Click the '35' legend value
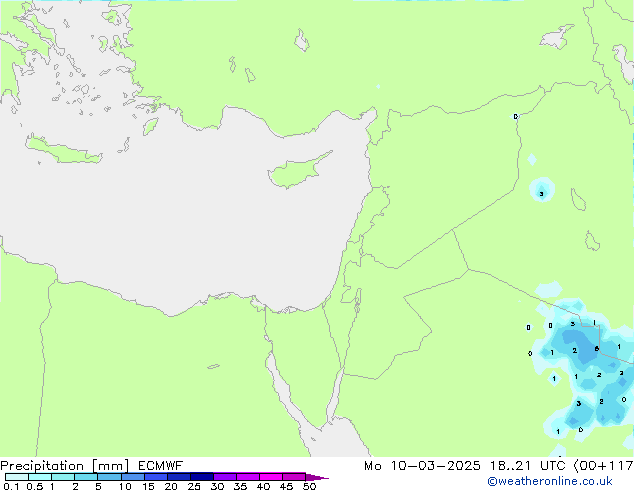This screenshot has height=490, width=634. point(240,486)
